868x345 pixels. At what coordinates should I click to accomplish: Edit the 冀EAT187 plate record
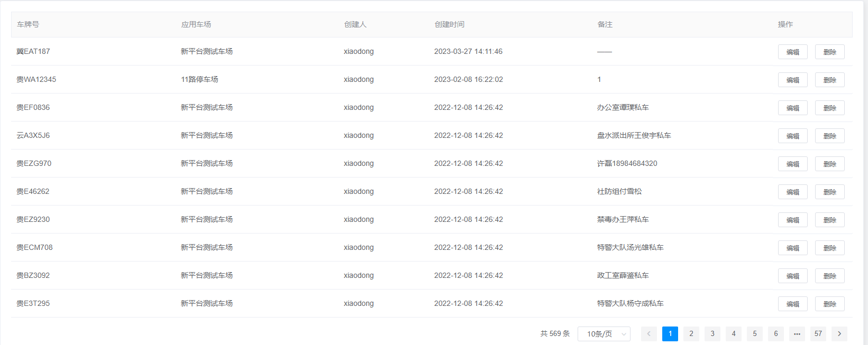coord(792,52)
